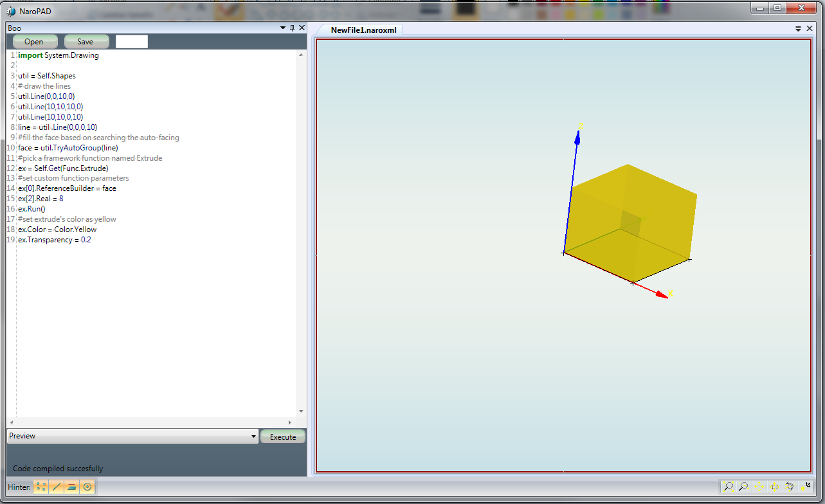Click the ex = Self.Get(Func.Extrude) line
This screenshot has height=504, width=825.
(63, 168)
